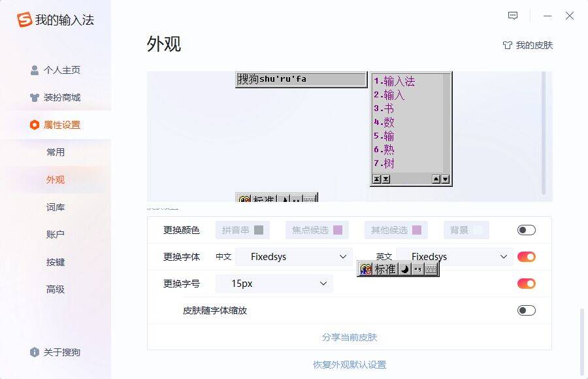Open the soft keyboard icon on floating IME bar
This screenshot has height=379, width=588.
coord(431,269)
